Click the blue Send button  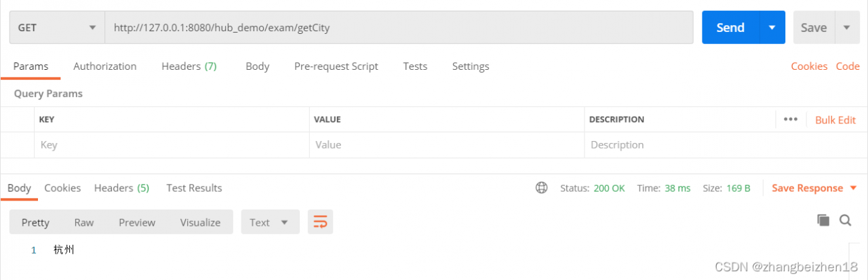tap(730, 28)
